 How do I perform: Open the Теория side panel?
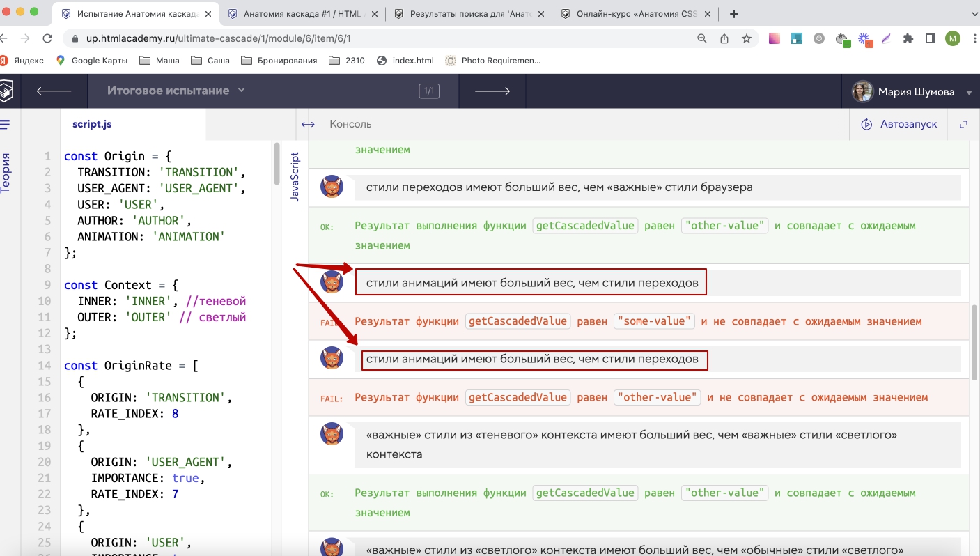[x=6, y=172]
